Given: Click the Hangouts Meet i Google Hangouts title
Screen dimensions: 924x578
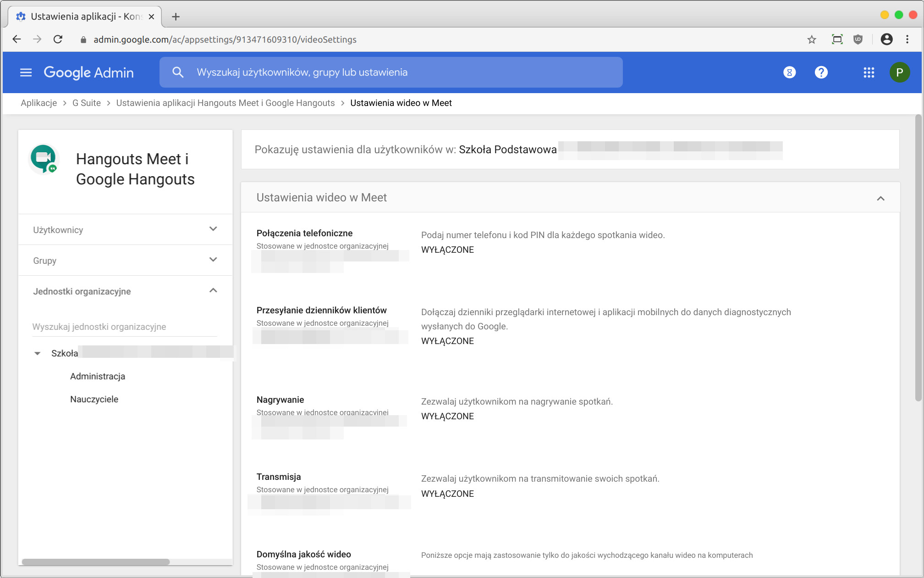Looking at the screenshot, I should (135, 169).
